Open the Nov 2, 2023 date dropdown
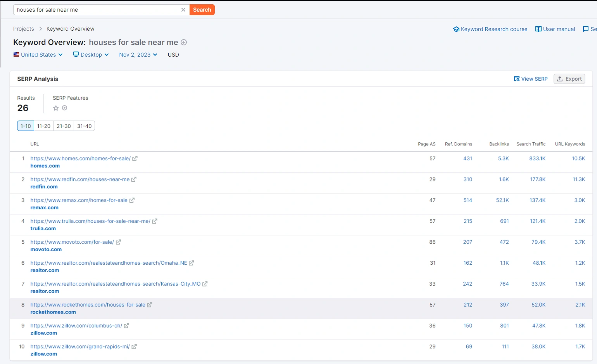 pos(138,55)
